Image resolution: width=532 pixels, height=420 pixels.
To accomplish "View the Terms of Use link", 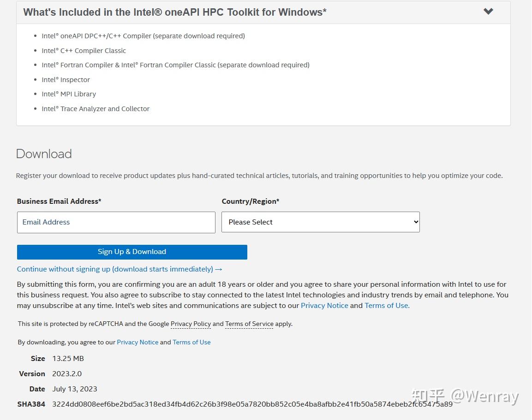I will click(386, 305).
